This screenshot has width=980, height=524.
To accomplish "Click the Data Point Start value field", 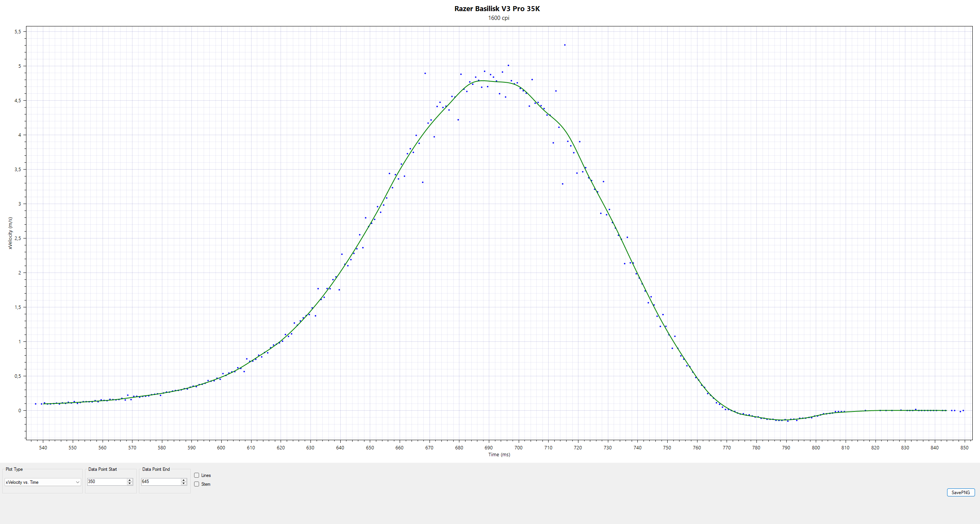I will pyautogui.click(x=107, y=482).
